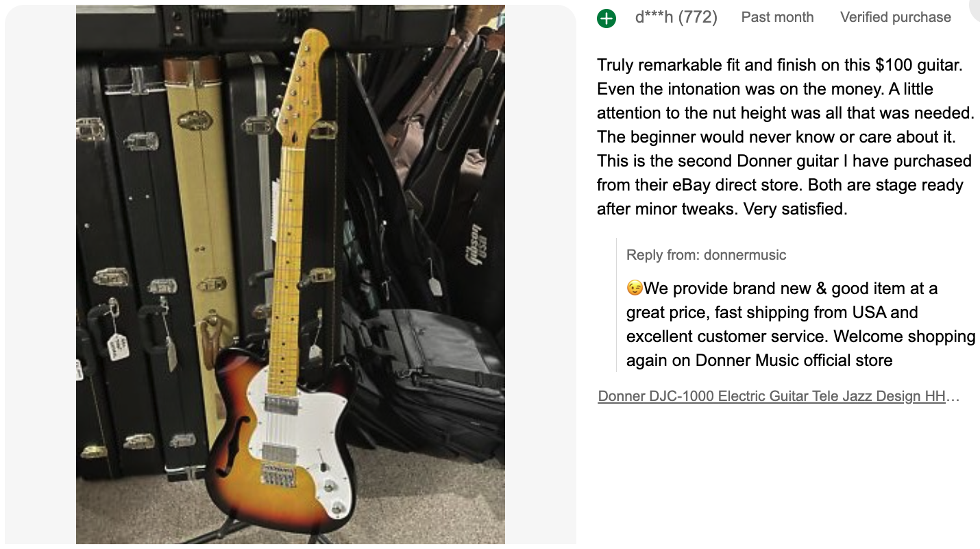Click the partial gray circle button top-right
This screenshot has width=980, height=549.
point(975,8)
